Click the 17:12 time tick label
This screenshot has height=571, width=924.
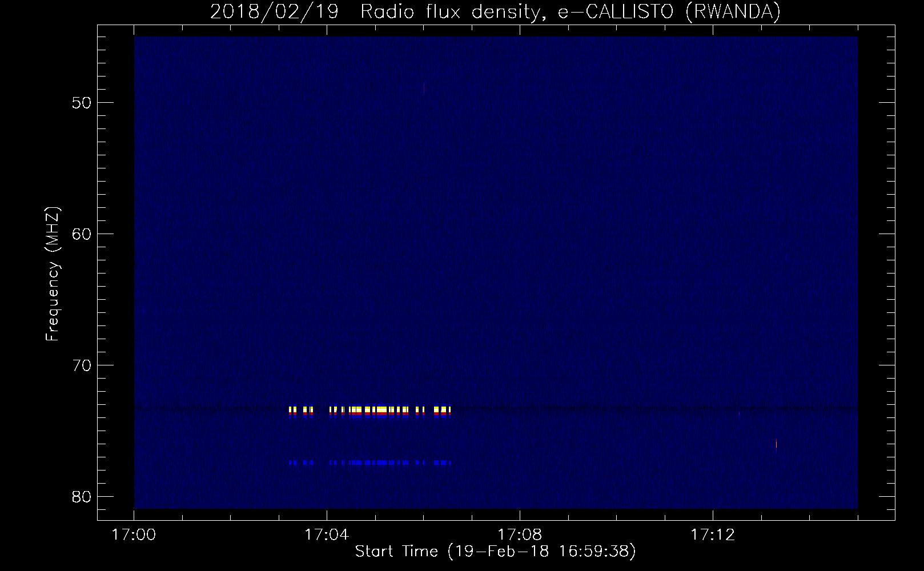[713, 535]
